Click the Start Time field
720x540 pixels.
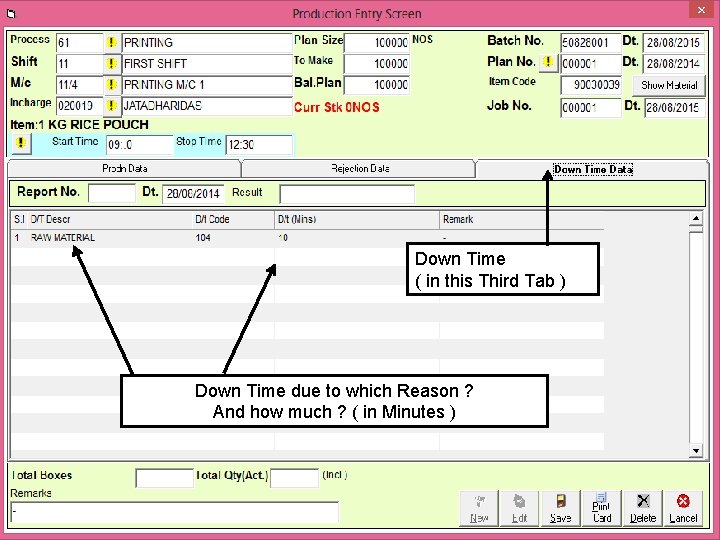coord(140,145)
